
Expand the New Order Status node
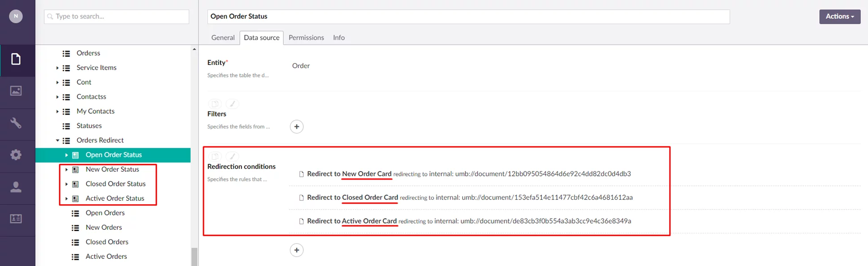tap(66, 170)
